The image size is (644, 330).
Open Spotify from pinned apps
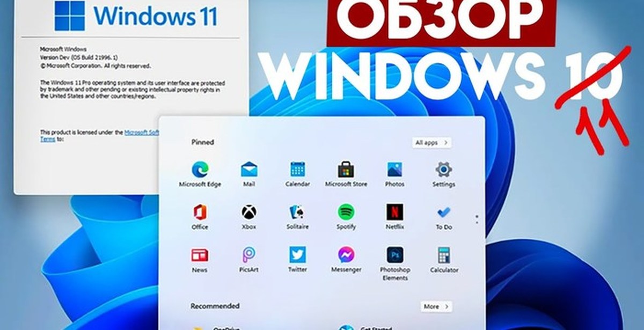(x=346, y=212)
